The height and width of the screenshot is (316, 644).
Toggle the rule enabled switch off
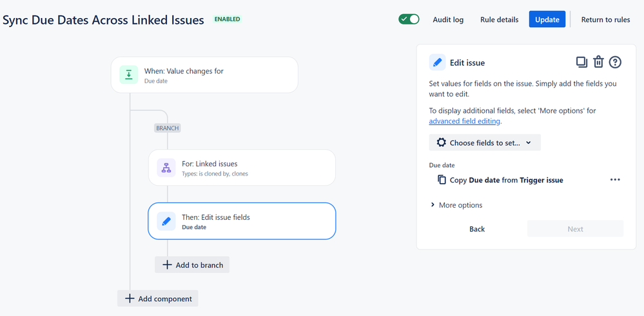coord(409,19)
